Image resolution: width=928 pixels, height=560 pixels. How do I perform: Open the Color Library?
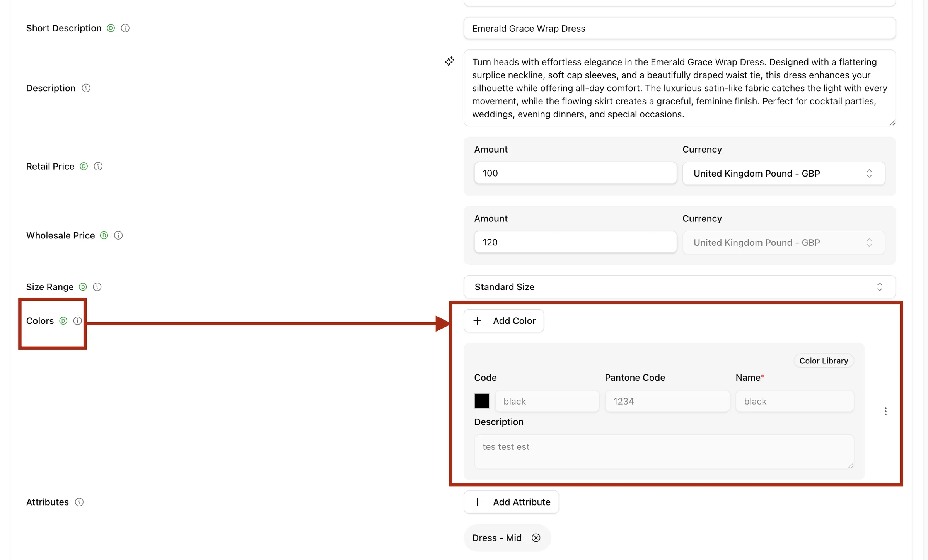[x=824, y=361]
